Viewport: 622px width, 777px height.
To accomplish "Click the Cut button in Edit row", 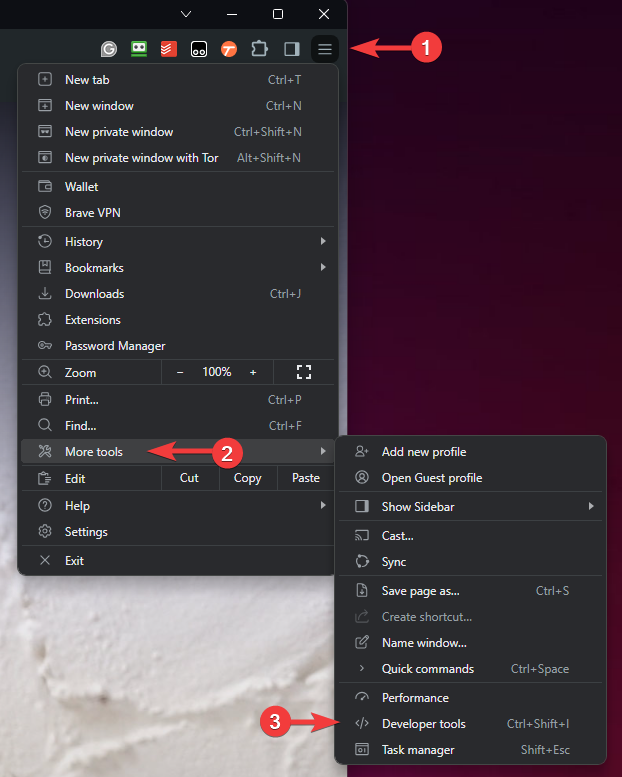I will point(189,478).
